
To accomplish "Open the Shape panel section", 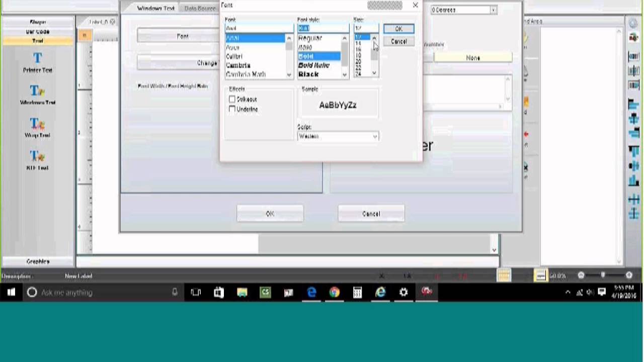I will click(x=38, y=22).
